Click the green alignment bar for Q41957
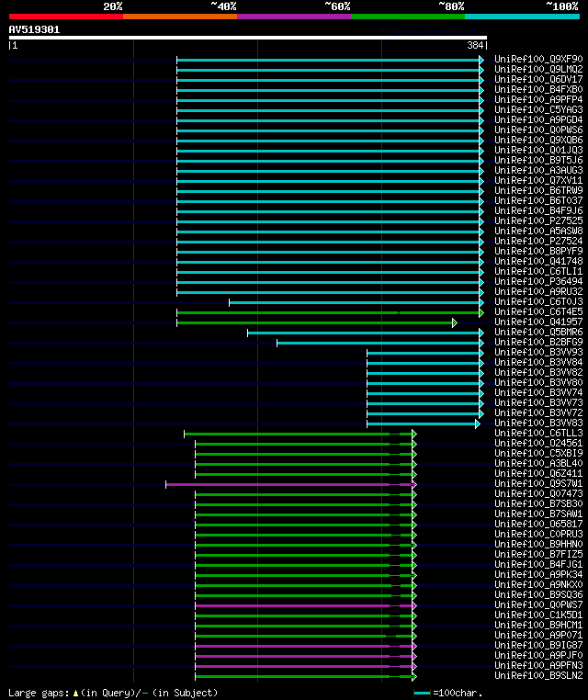588x700 pixels. coord(317,322)
